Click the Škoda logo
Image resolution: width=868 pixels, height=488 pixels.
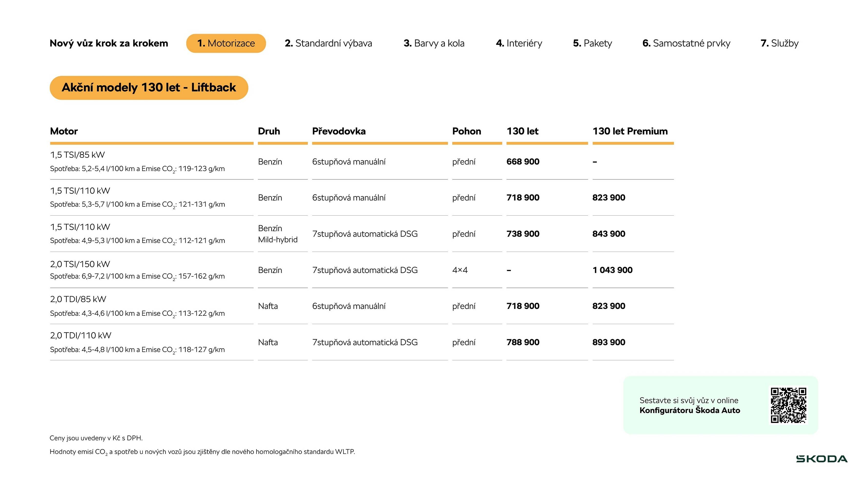[822, 459]
